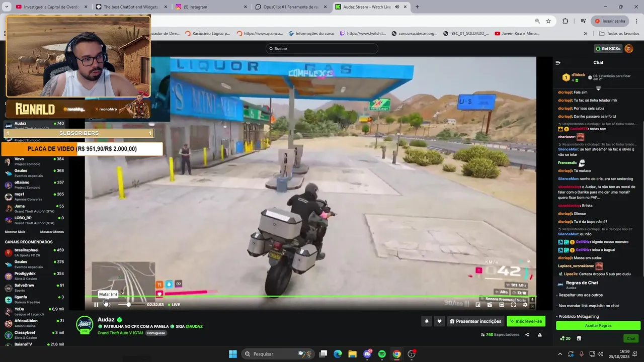Report the stream with warning triangle
This screenshot has height=362, width=644.
coord(540,334)
